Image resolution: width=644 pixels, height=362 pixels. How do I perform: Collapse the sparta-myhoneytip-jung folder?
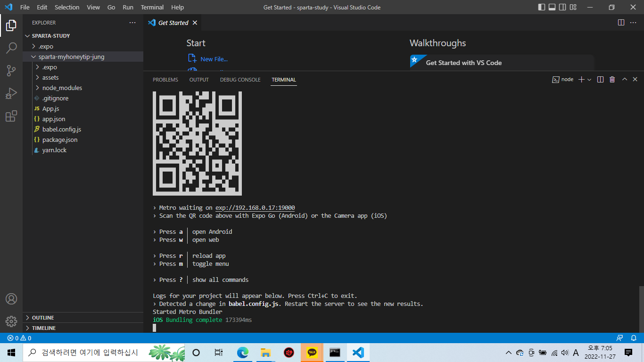tap(83, 57)
